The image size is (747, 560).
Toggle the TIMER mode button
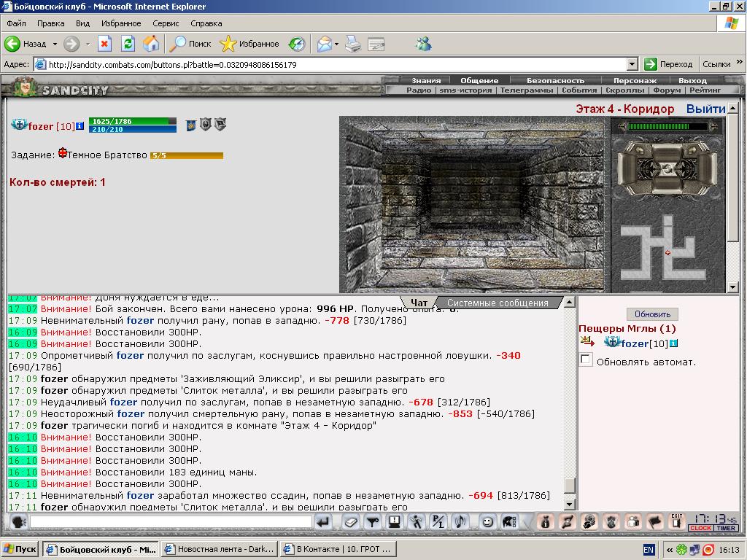726,528
